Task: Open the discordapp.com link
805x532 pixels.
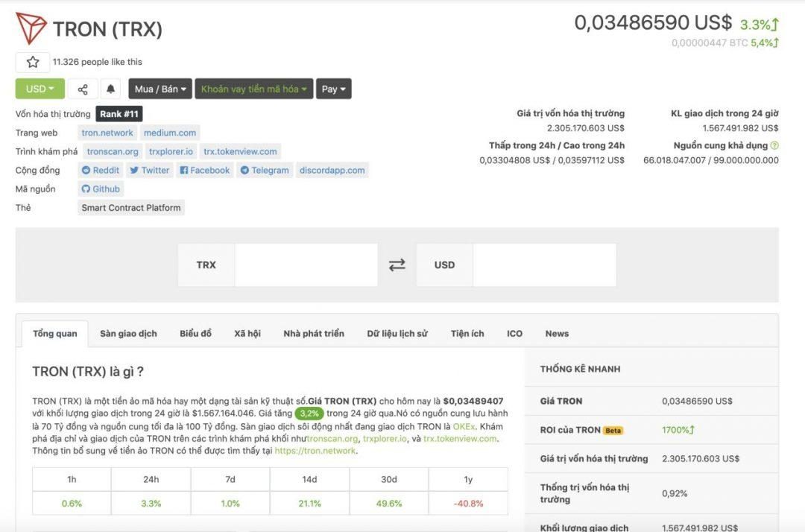Action: coord(332,171)
